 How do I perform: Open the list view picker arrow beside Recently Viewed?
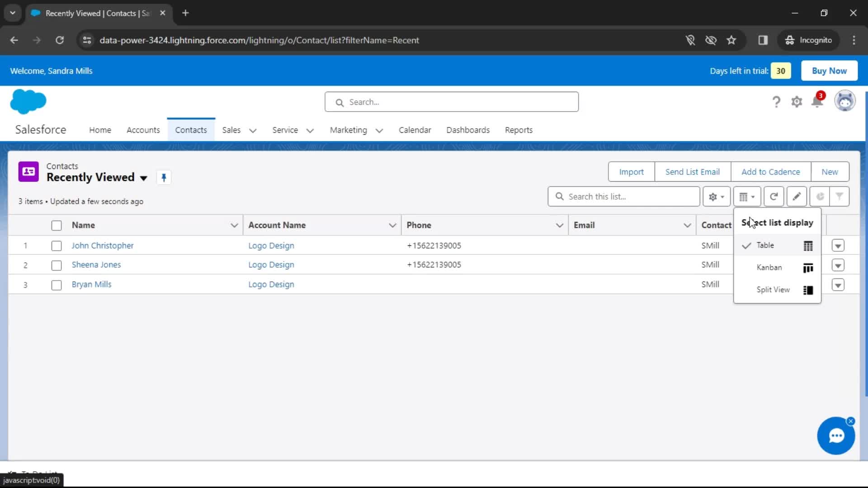pos(144,178)
